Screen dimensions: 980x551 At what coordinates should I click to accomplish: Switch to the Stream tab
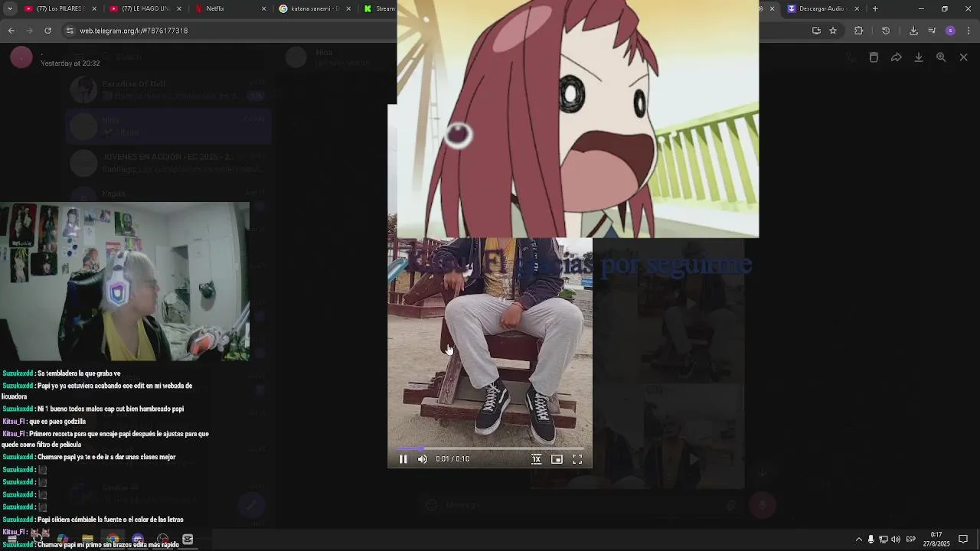379,8
